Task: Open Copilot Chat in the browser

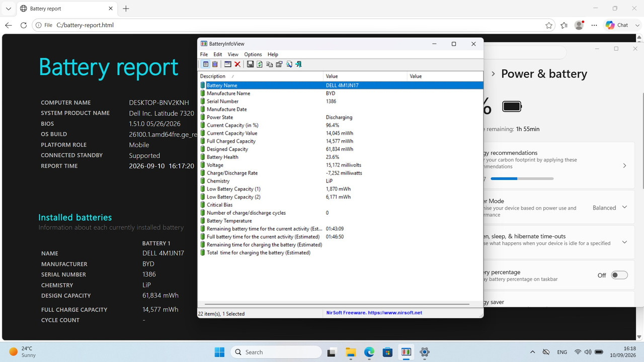Action: click(617, 25)
